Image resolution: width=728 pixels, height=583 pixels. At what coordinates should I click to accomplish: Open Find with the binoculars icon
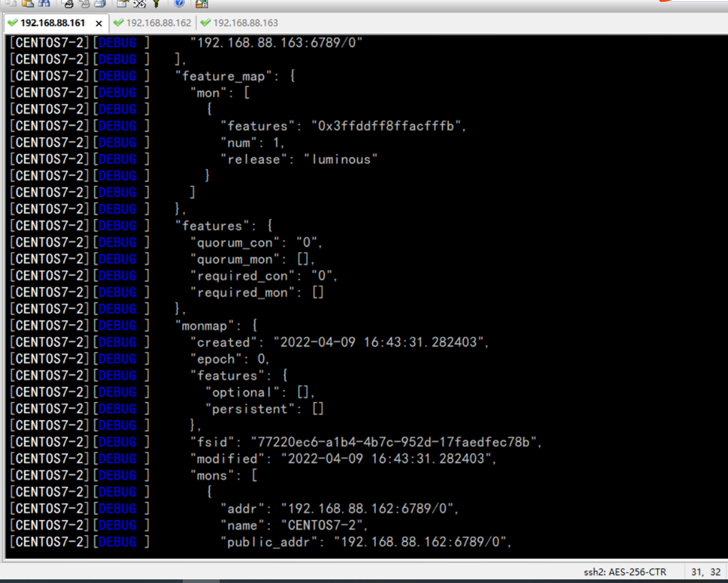[x=44, y=3]
